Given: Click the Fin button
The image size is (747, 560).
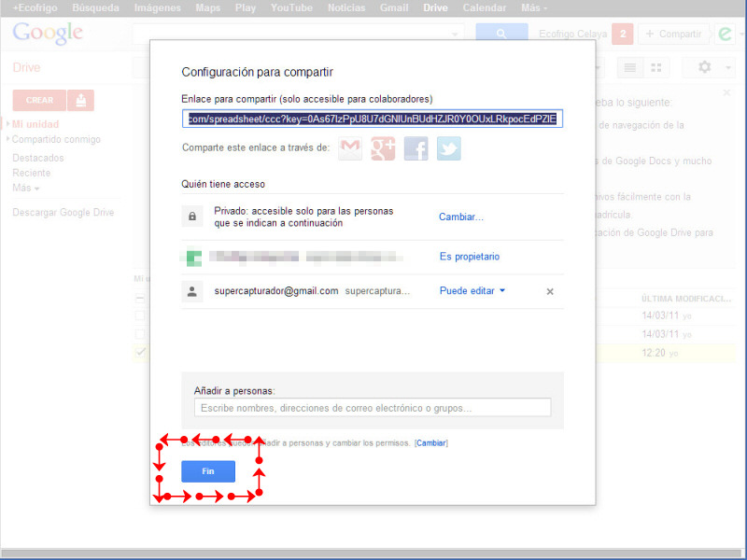Looking at the screenshot, I should (x=208, y=471).
